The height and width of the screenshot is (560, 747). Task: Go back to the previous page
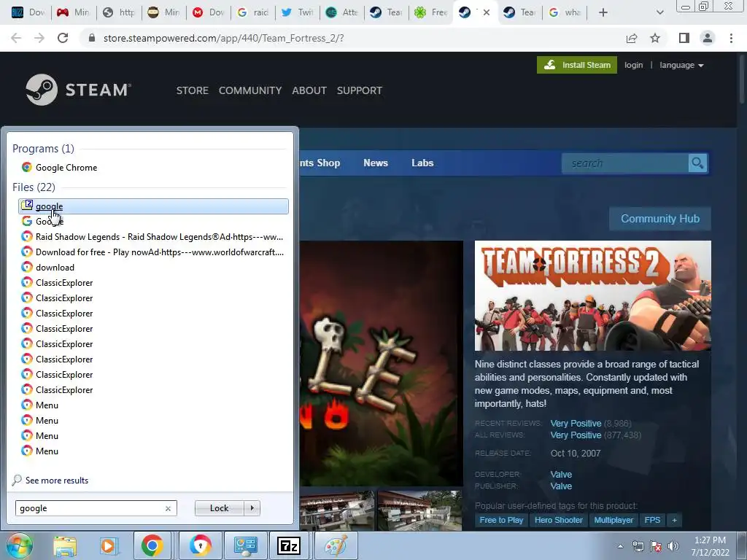coord(16,38)
